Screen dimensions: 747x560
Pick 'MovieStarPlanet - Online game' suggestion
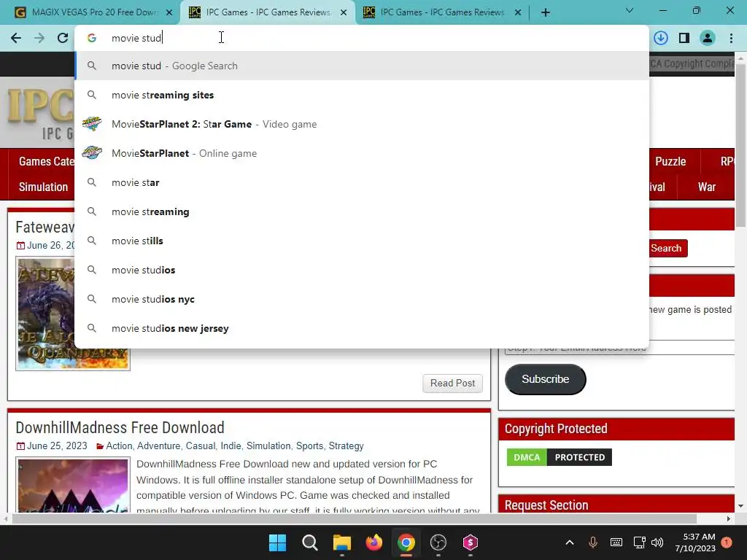click(x=362, y=153)
